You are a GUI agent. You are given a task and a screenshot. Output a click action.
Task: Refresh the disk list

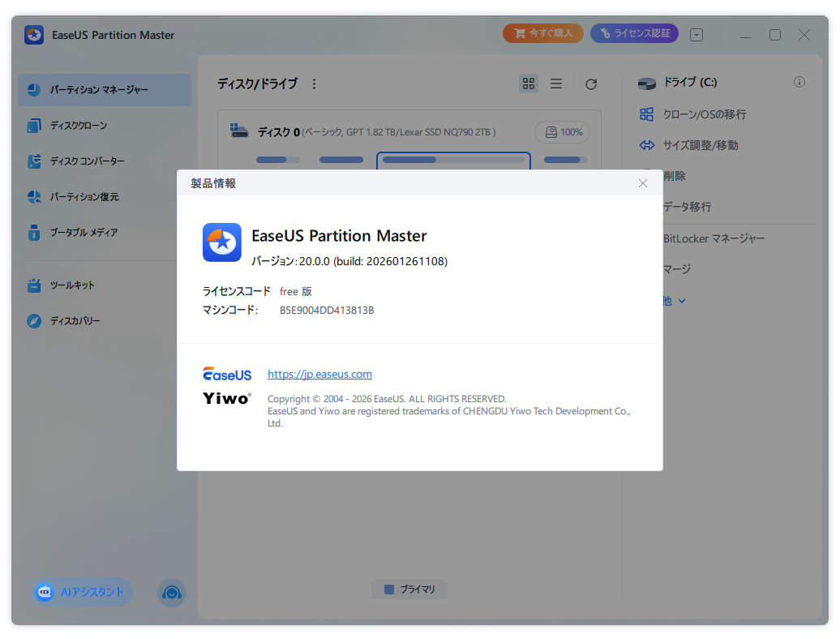tap(591, 84)
